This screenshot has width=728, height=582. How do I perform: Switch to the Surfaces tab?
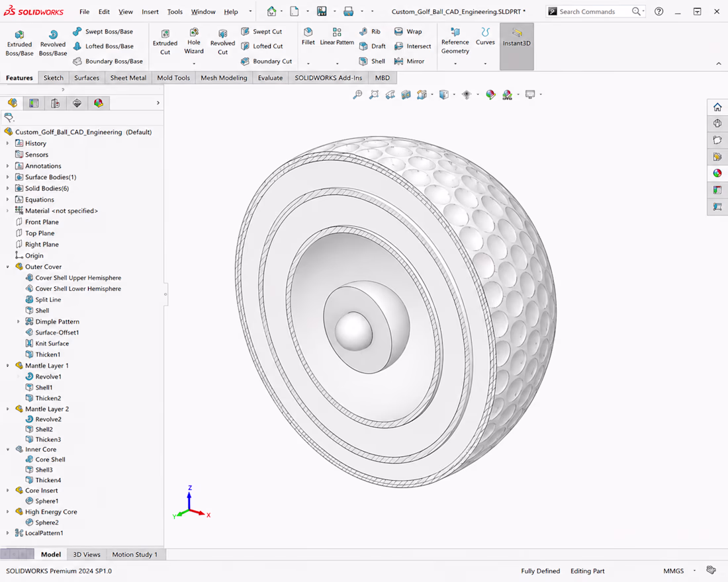click(x=86, y=77)
